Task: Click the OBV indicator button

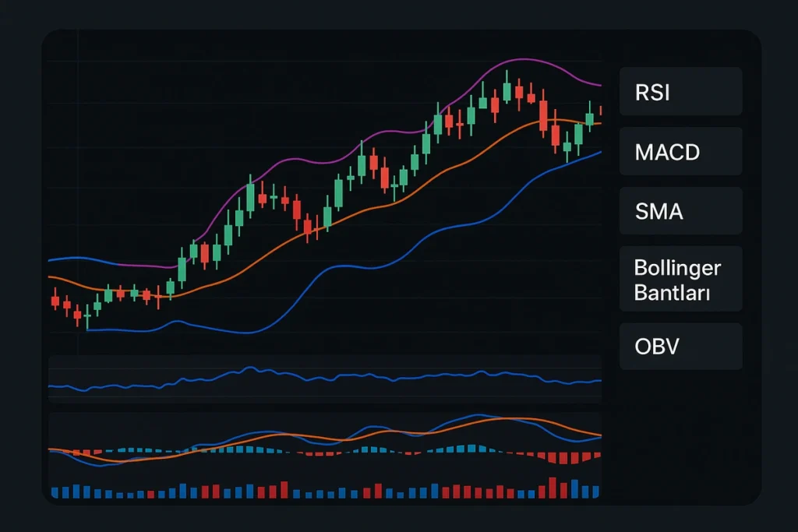Action: point(680,347)
